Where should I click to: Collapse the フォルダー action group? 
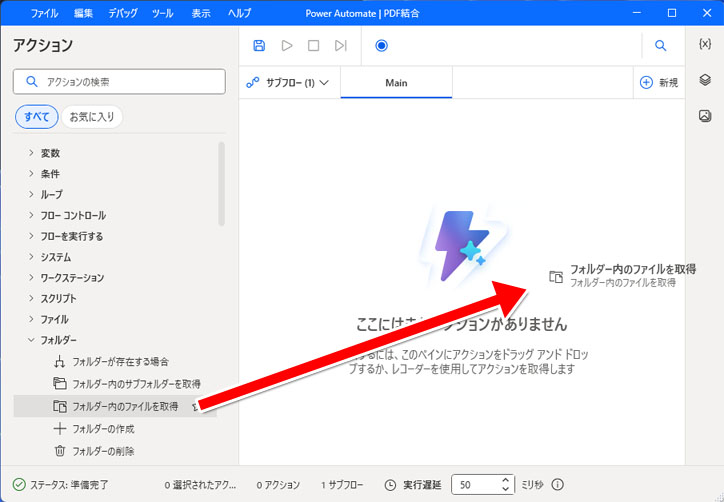coord(58,340)
